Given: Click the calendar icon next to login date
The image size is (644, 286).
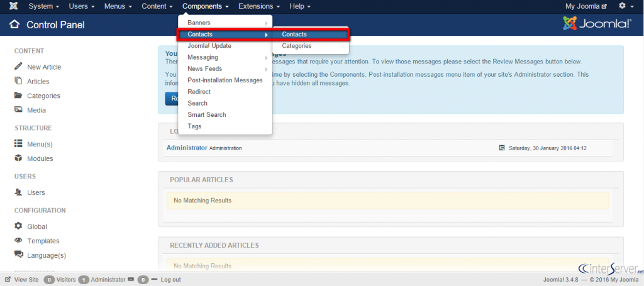Looking at the screenshot, I should tap(501, 148).
